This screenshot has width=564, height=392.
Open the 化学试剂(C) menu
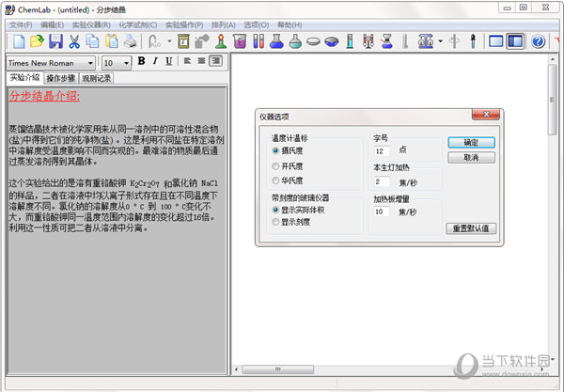point(138,24)
